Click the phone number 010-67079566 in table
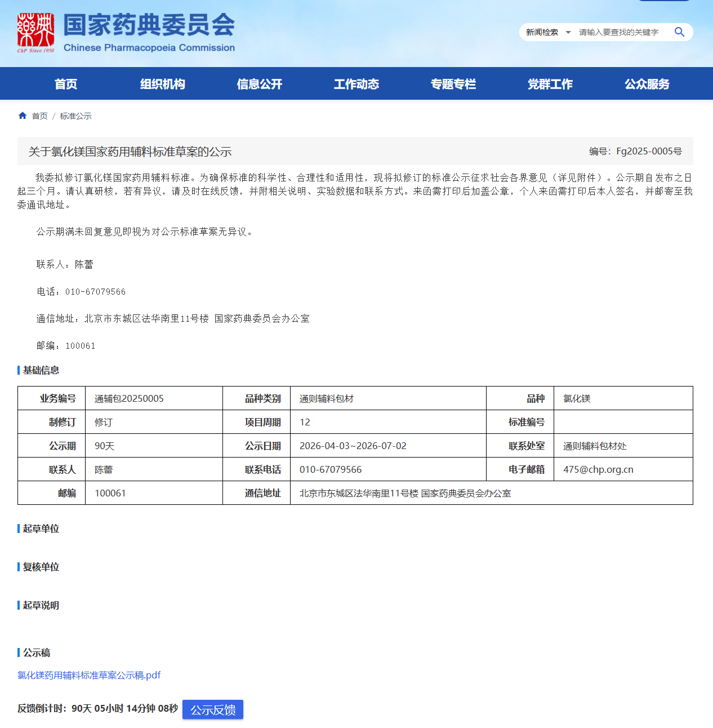 [331, 469]
